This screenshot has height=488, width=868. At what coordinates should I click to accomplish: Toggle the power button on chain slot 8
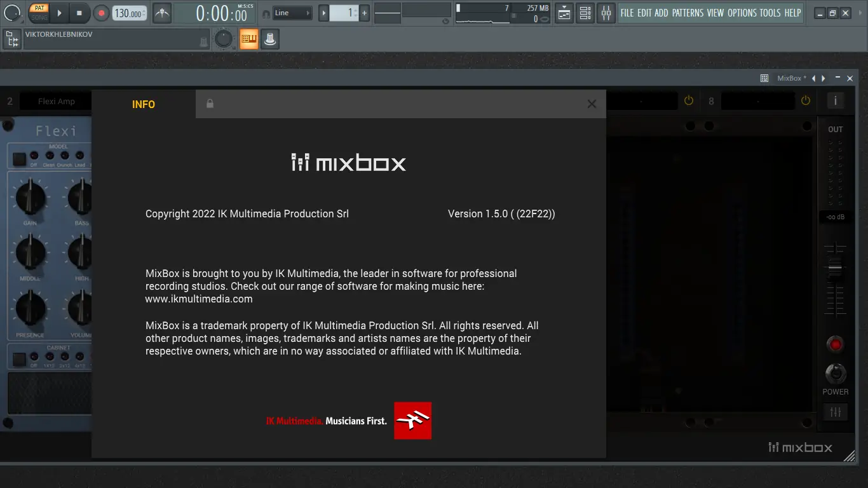coord(805,100)
